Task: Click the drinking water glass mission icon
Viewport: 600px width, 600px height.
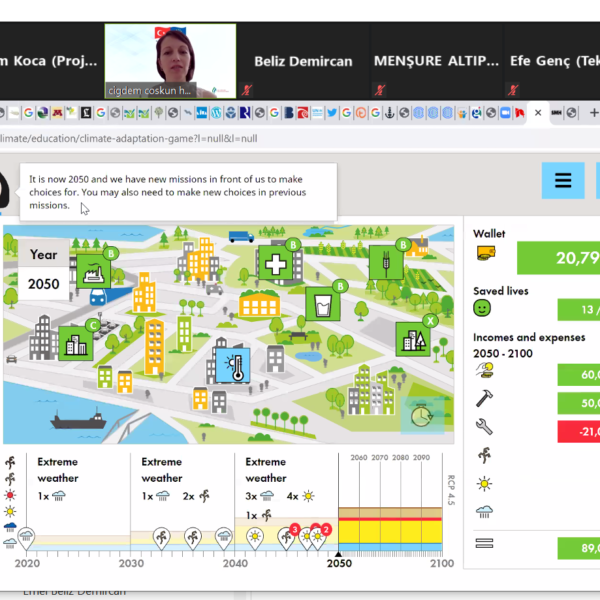Action: 320,303
